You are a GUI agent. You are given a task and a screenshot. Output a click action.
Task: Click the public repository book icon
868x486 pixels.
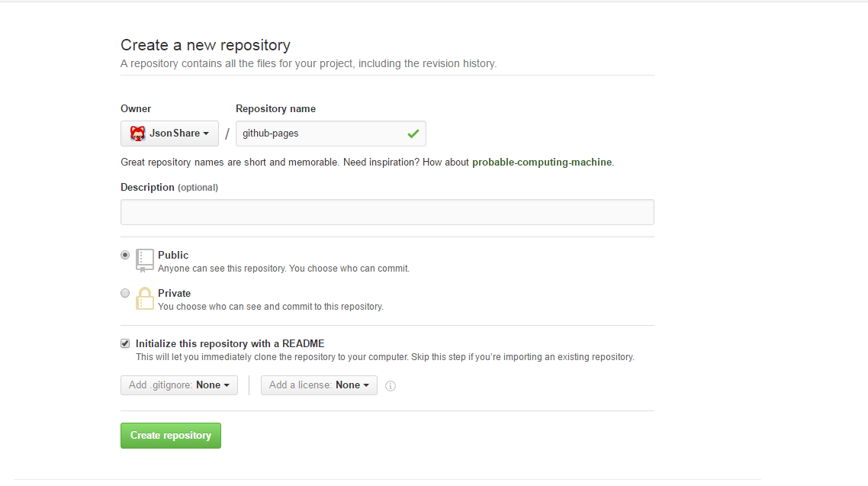coord(144,261)
